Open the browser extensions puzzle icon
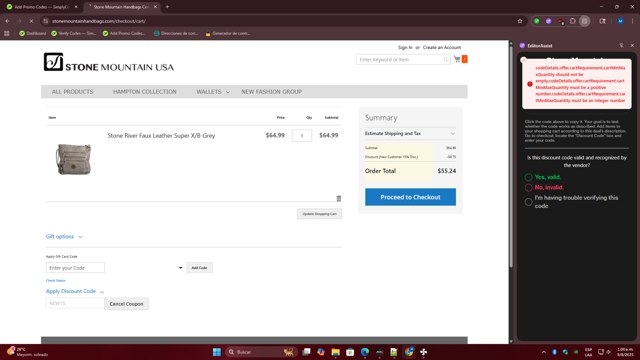The height and width of the screenshot is (360, 640). click(x=573, y=21)
